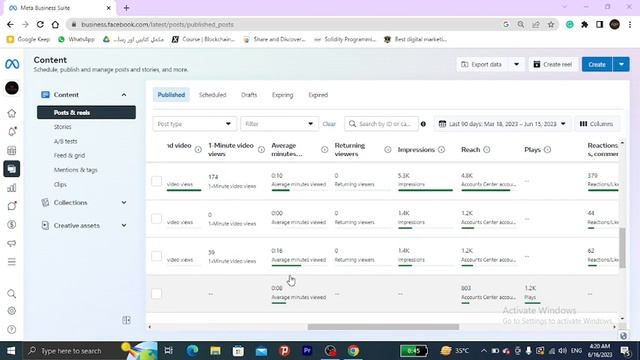Open Planner calendar icon in left rail
The image size is (640, 360).
(12, 150)
